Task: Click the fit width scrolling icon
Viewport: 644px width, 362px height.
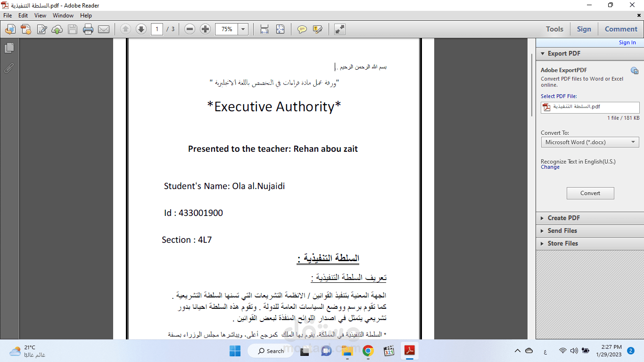Action: [264, 29]
